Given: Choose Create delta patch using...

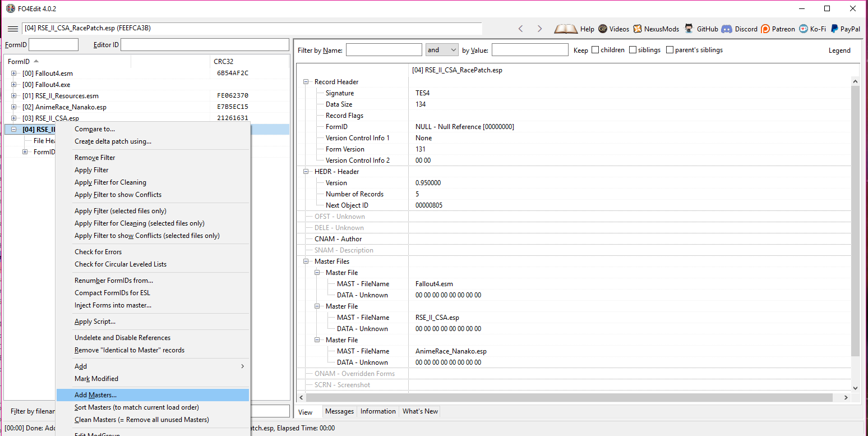Looking at the screenshot, I should coord(153,141).
